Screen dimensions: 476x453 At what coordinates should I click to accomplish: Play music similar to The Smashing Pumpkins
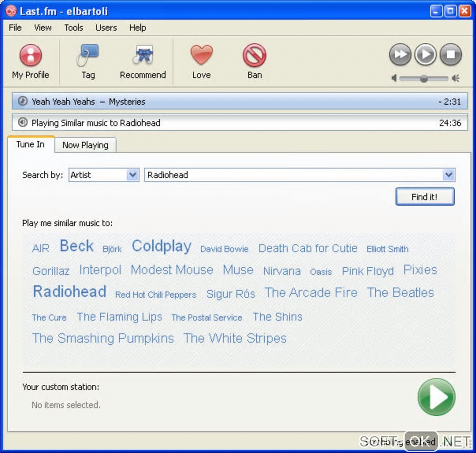click(103, 338)
